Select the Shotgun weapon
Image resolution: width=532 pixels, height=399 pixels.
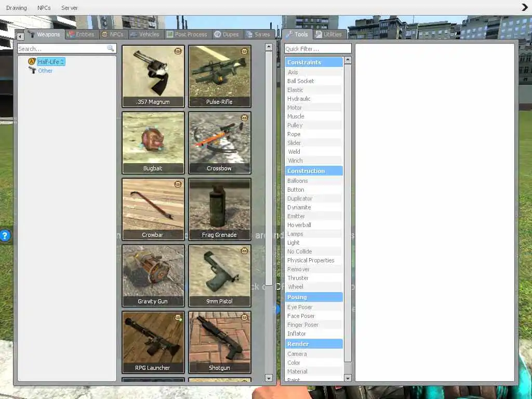220,342
